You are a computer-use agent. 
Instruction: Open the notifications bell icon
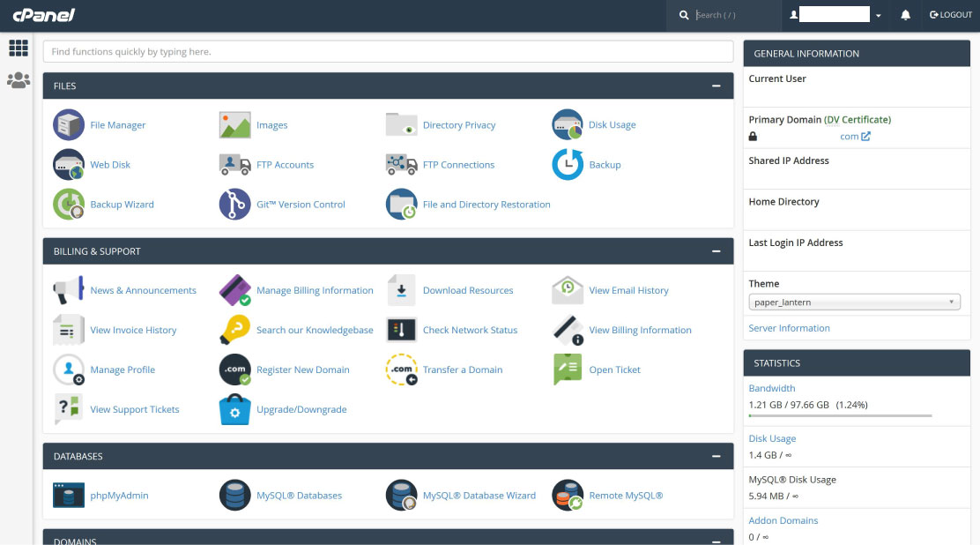[x=905, y=15]
